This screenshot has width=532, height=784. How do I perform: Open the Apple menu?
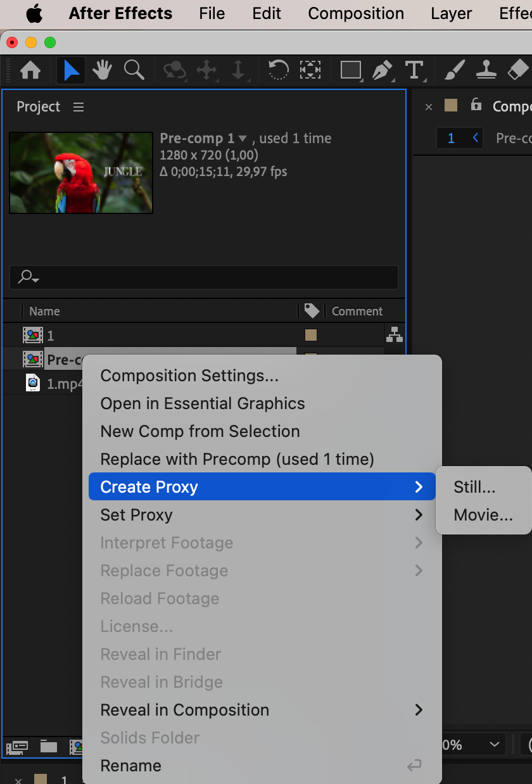point(34,13)
